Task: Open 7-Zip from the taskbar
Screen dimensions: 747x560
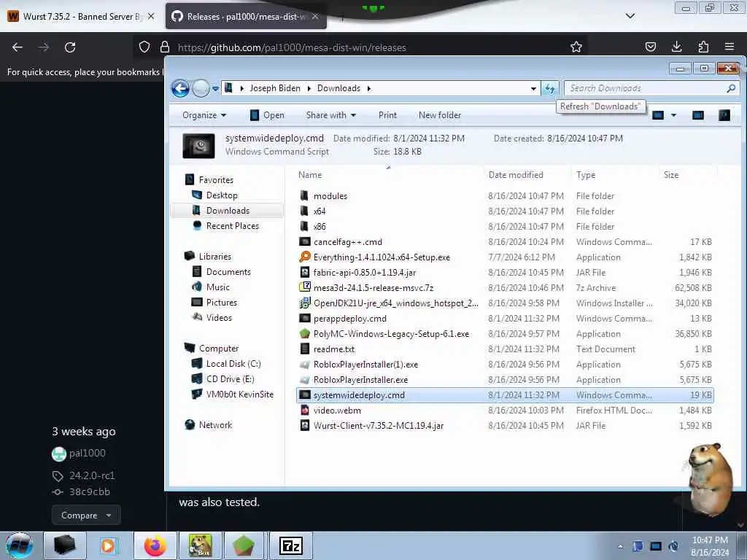Action: pos(291,545)
